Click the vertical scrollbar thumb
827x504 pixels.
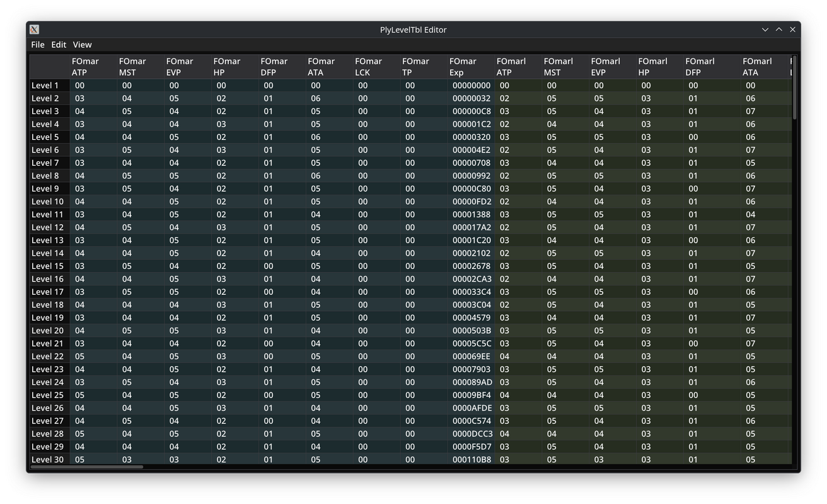click(794, 88)
